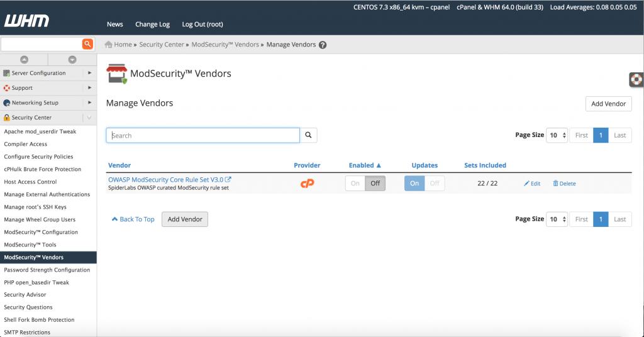644x337 pixels.
Task: Click the cPanel provider logo
Action: [307, 184]
